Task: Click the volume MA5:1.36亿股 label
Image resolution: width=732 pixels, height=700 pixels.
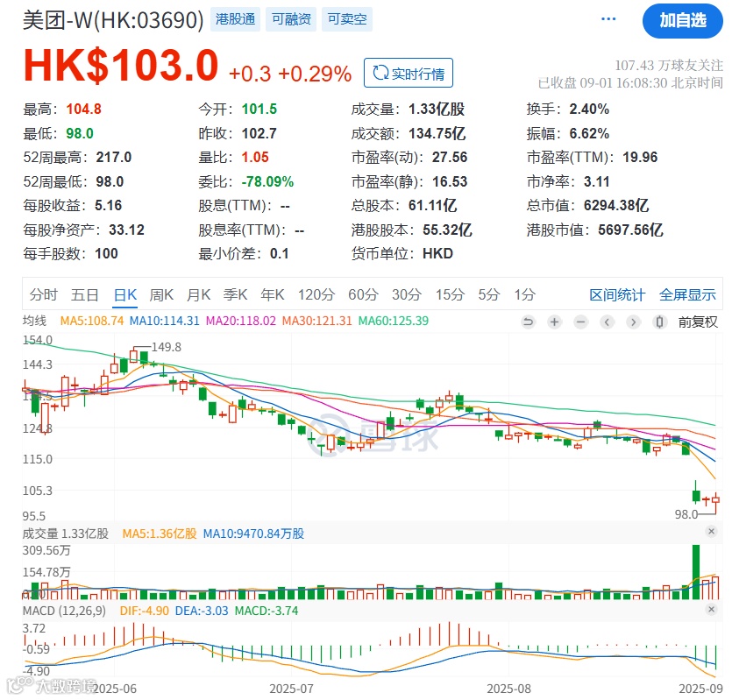Action: 160,534
